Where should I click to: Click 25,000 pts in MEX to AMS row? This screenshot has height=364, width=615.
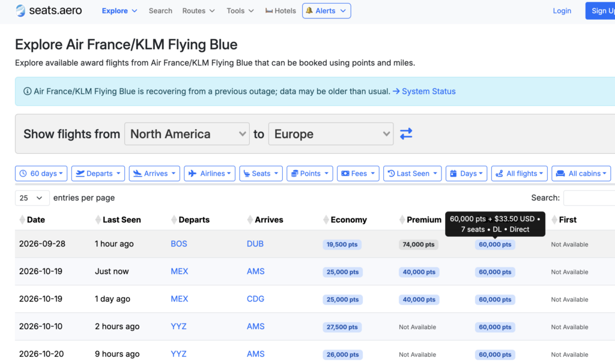(x=343, y=272)
